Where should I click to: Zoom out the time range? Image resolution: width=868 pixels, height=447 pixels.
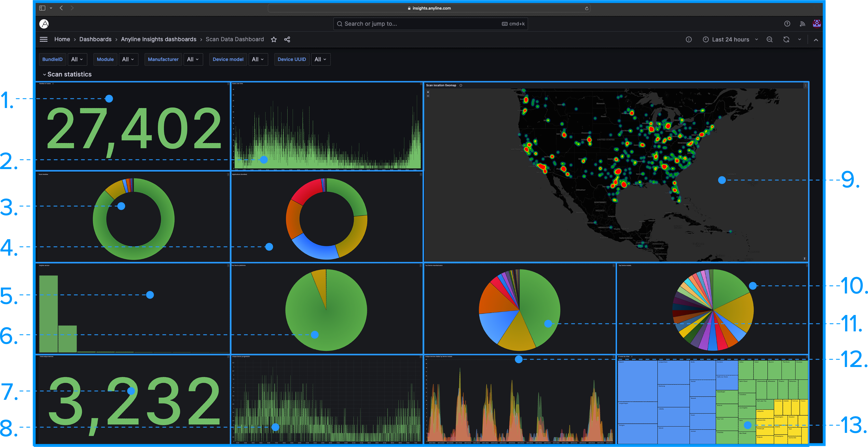point(769,40)
